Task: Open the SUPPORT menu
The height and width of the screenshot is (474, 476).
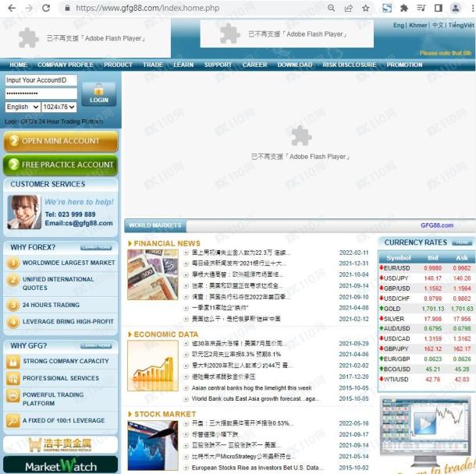Action: coord(218,65)
